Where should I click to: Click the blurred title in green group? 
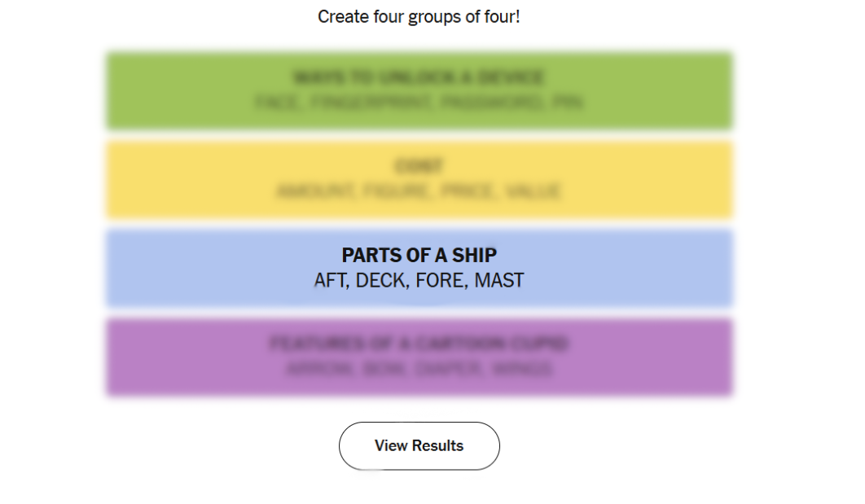(x=419, y=78)
